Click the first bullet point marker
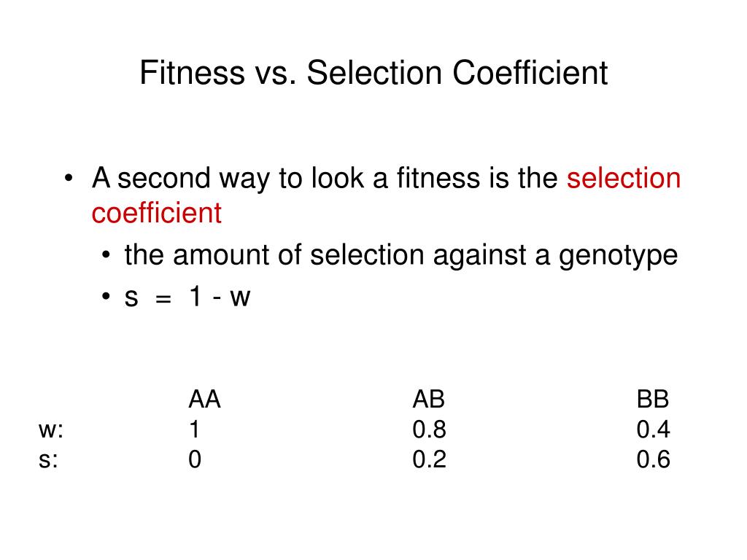747x560 pixels. tap(69, 179)
